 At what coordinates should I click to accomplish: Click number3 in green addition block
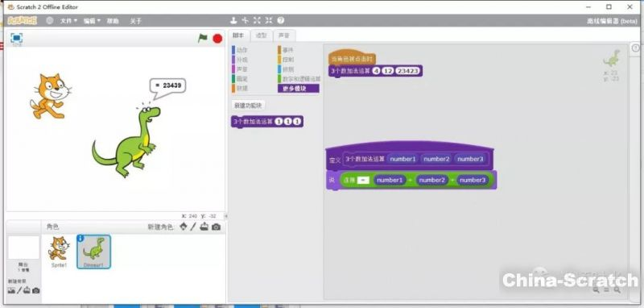(473, 180)
